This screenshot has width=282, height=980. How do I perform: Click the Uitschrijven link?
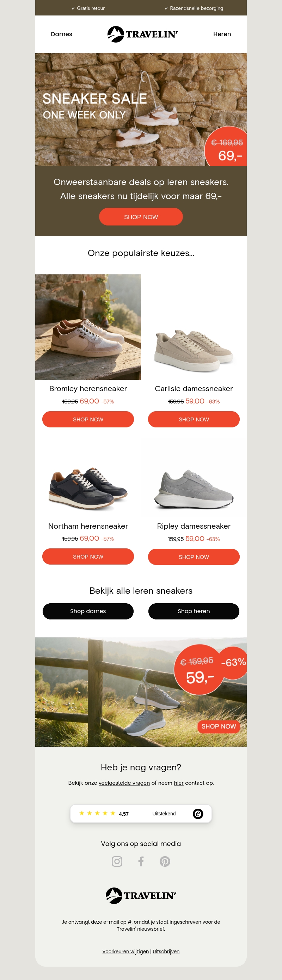166,952
